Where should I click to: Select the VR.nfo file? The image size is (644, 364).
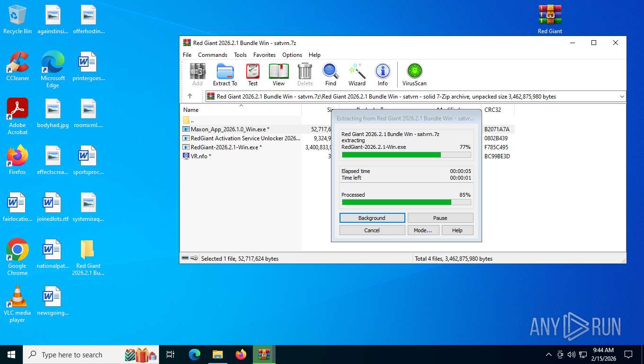241,156
